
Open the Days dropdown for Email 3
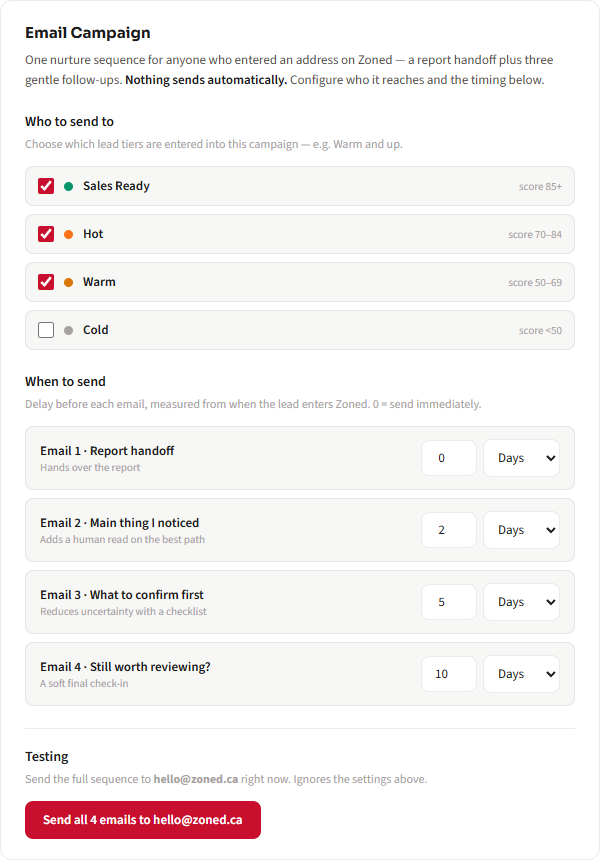[x=521, y=602]
